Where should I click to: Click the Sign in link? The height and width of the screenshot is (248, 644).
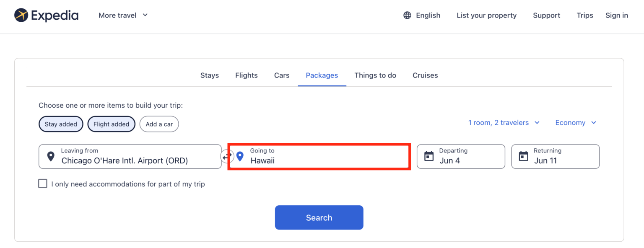pos(616,15)
